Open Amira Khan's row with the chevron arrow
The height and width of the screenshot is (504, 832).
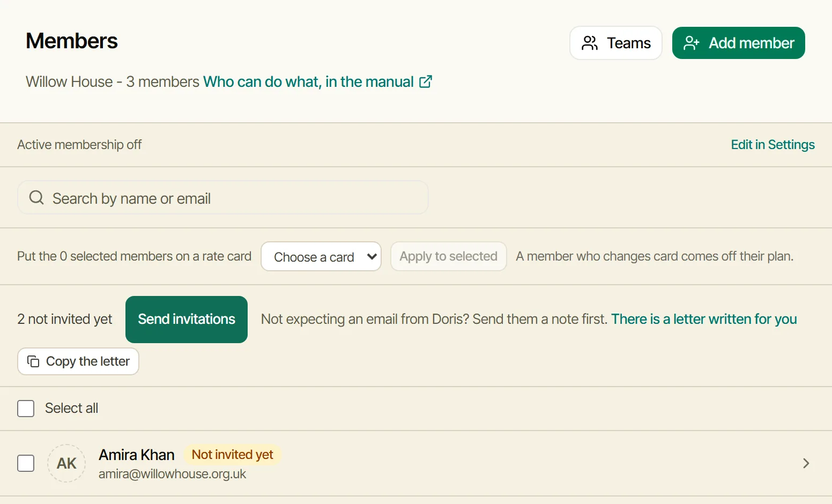click(x=806, y=463)
